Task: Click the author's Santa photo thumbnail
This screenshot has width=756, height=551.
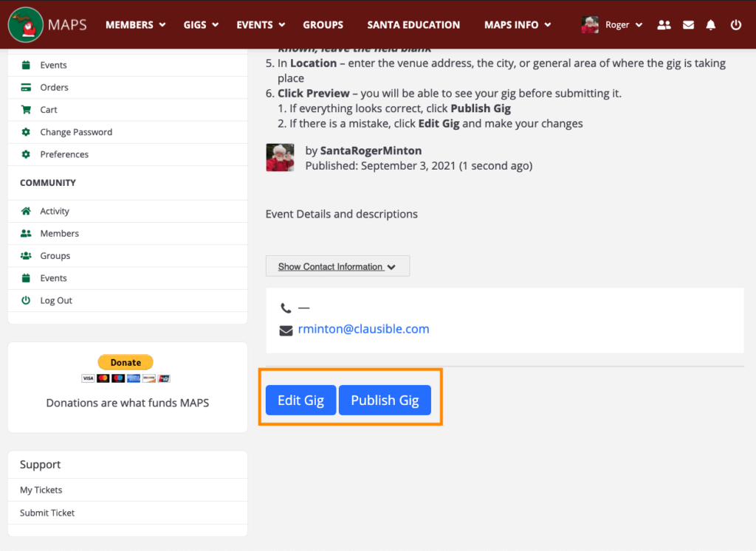Action: click(280, 158)
